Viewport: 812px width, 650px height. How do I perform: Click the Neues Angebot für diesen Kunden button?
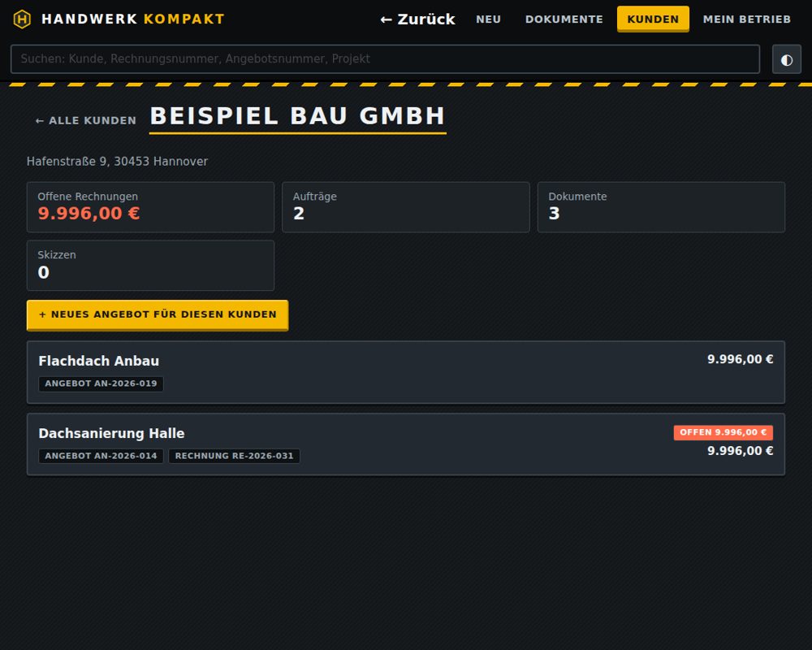pos(158,314)
